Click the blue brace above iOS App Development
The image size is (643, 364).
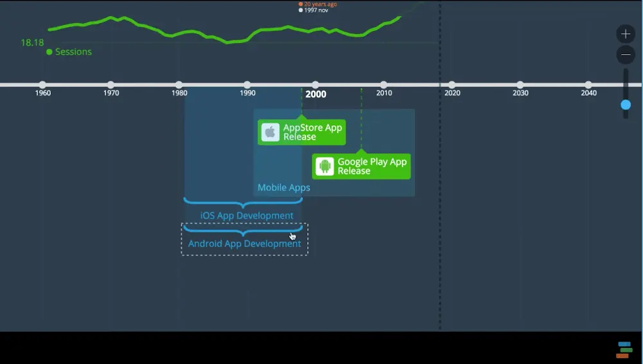pos(243,203)
